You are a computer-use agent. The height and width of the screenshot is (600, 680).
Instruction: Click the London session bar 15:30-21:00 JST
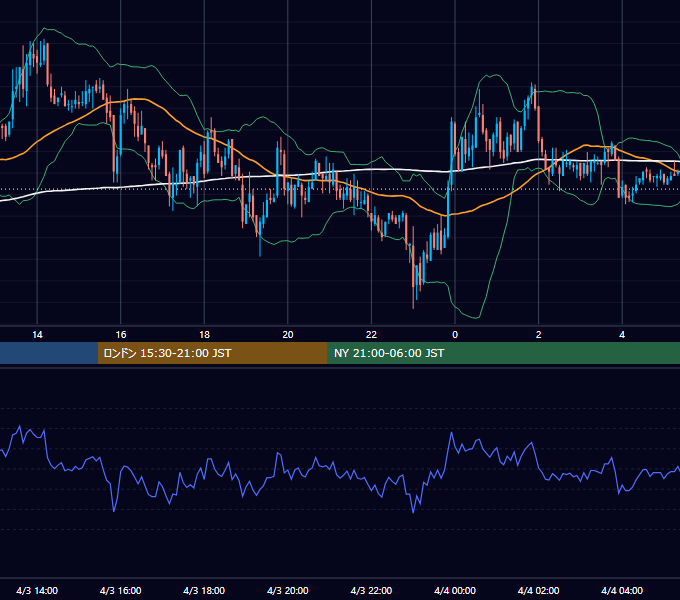[x=212, y=353]
